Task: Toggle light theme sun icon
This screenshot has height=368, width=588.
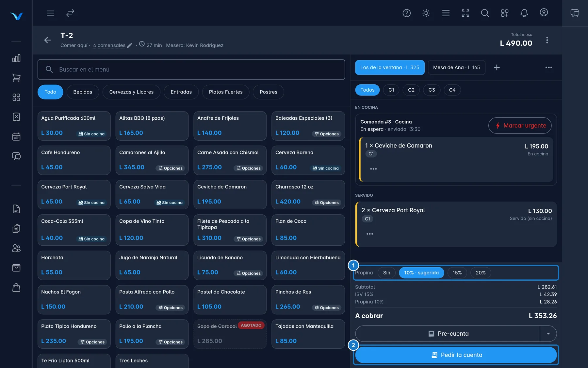Action: 426,13
